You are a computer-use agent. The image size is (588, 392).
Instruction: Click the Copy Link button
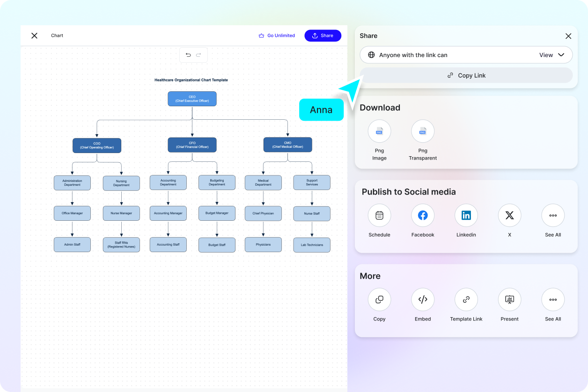(x=466, y=75)
